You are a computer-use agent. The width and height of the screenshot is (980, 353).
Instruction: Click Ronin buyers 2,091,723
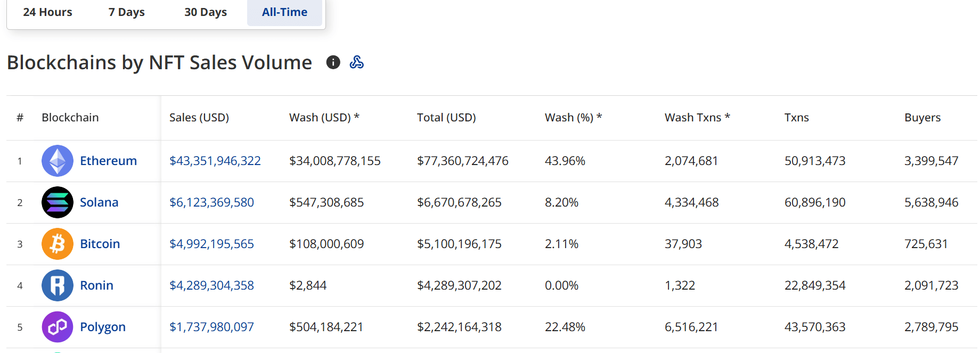[x=932, y=285]
